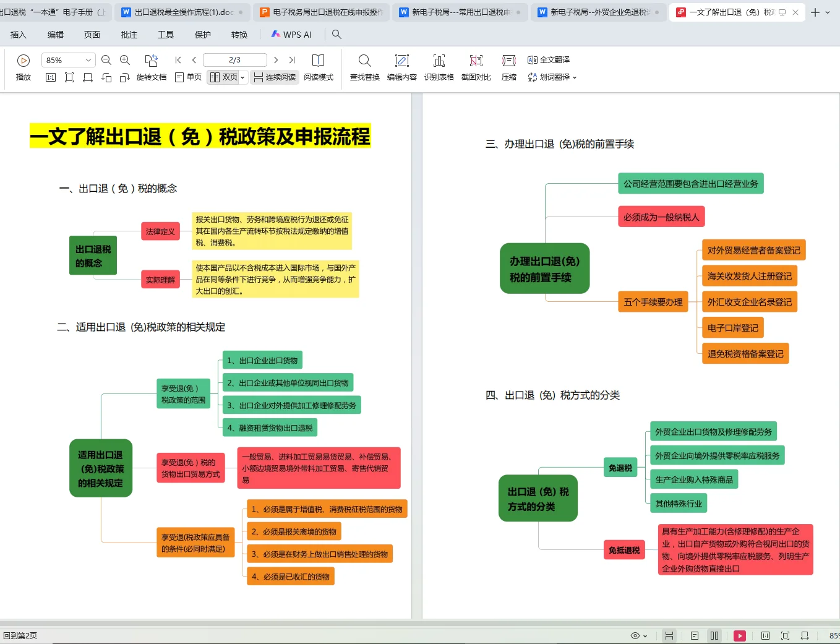Viewport: 840px width, 644px height.
Task: Click the zoom-in magnifier icon
Action: click(125, 60)
